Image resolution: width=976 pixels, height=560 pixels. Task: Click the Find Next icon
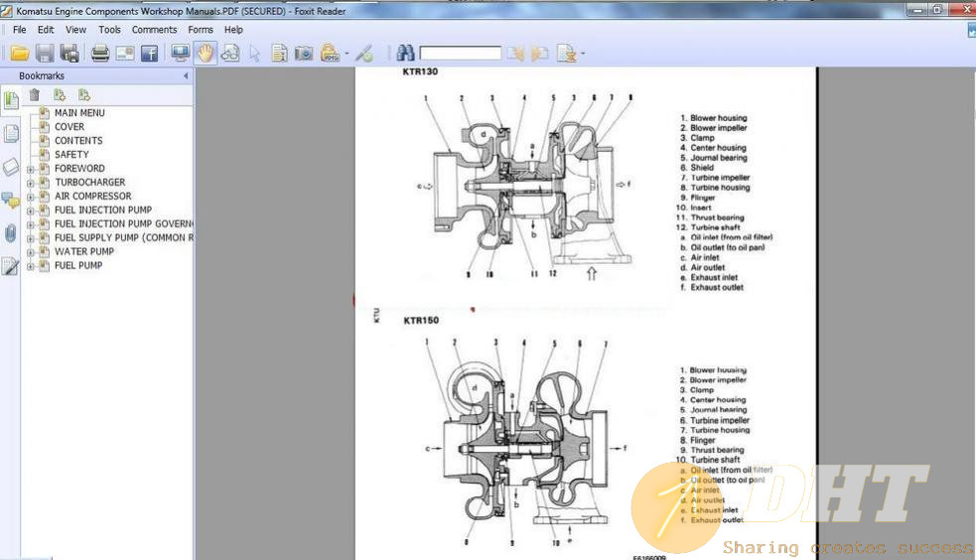tap(540, 54)
